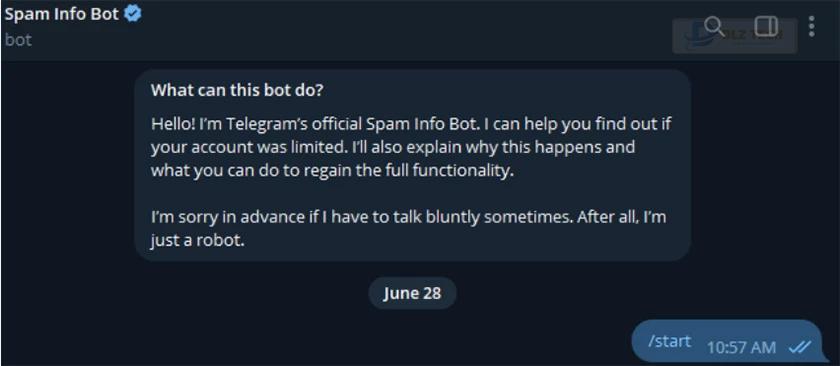
Task: Open the Spam Info Bot profile title
Action: tap(62, 14)
